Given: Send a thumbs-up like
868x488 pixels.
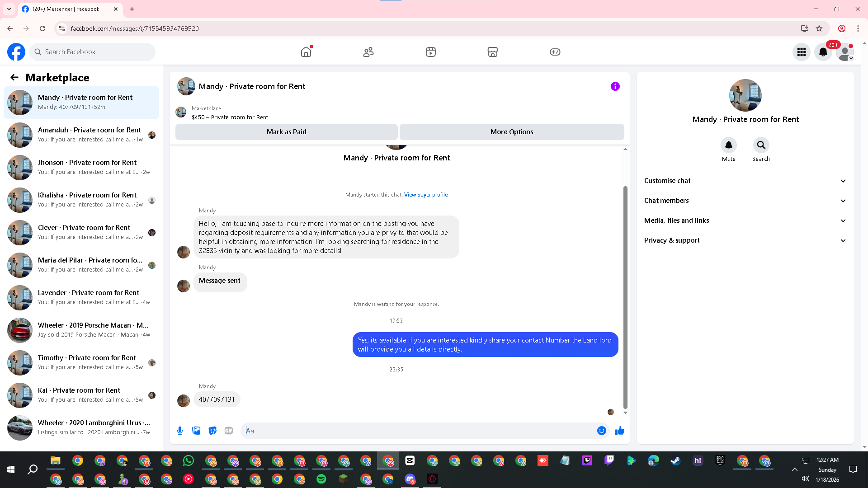Looking at the screenshot, I should point(619,431).
